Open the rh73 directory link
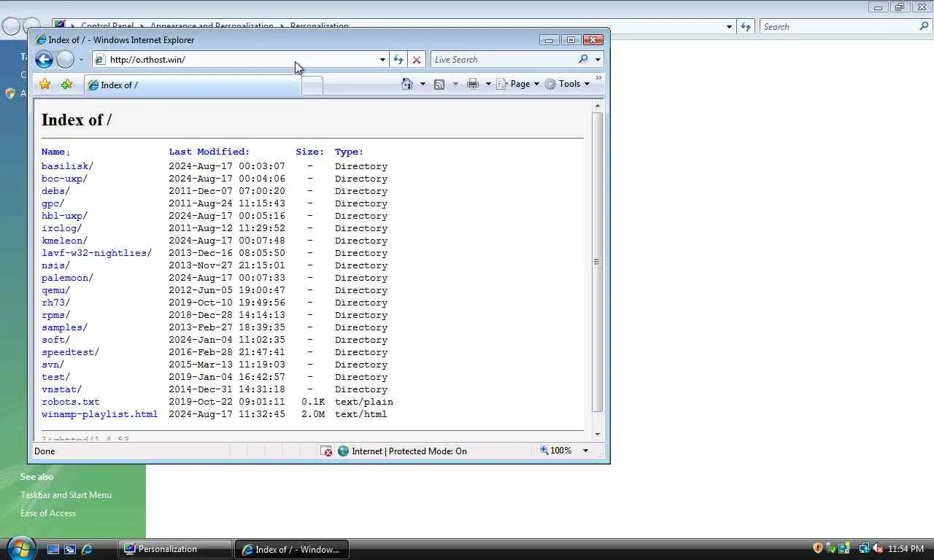Image resolution: width=934 pixels, height=560 pixels. 53,303
